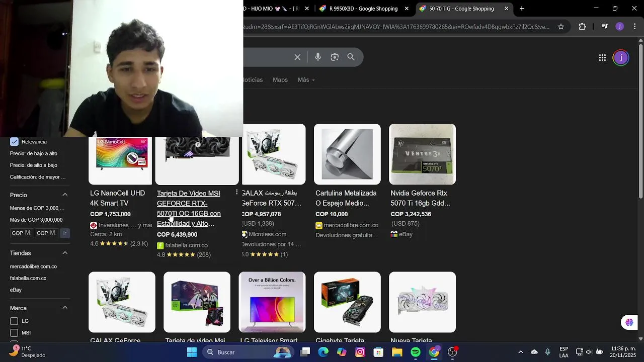This screenshot has width=644, height=362.
Task: Open File Explorer from the taskbar
Action: click(x=397, y=352)
